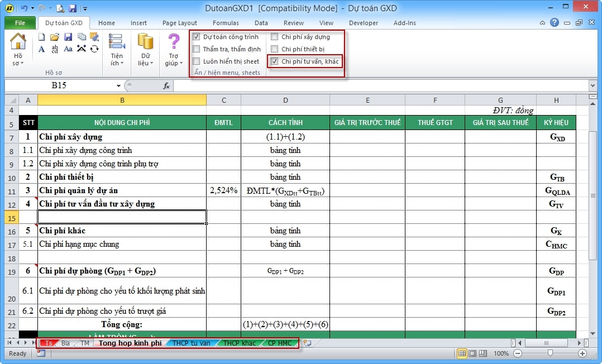Viewport: 602px width, 364px height.
Task: Open the Formulas ribbon tab
Action: pyautogui.click(x=226, y=23)
